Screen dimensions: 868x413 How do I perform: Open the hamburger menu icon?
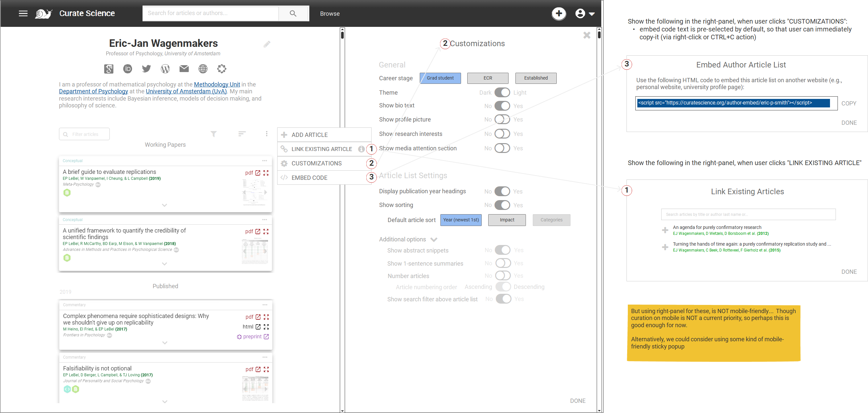click(23, 13)
